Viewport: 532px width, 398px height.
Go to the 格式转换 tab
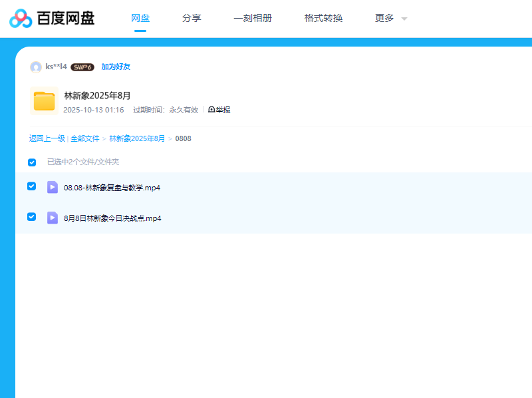click(323, 19)
